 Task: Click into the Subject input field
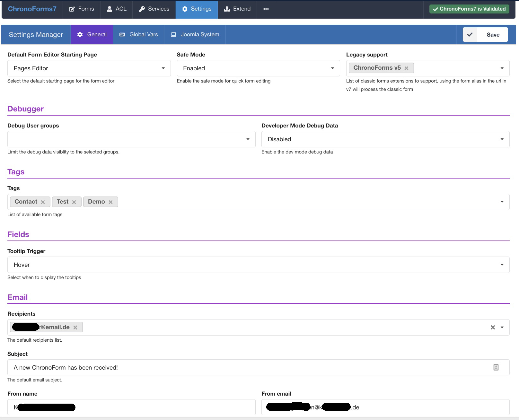(258, 367)
